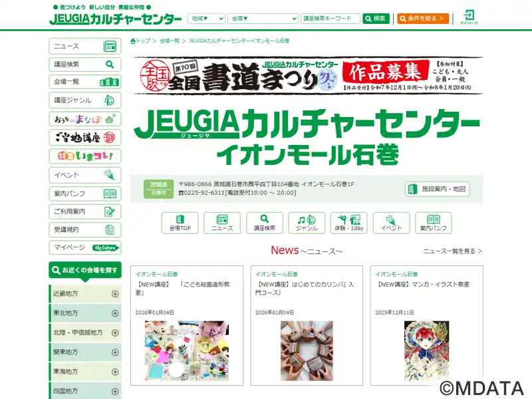Click the トップ breadcrumb home link

pyautogui.click(x=140, y=41)
